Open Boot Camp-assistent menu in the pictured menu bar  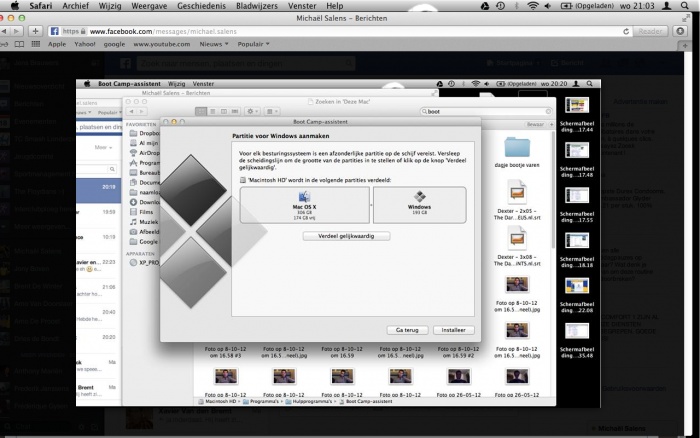(x=129, y=83)
